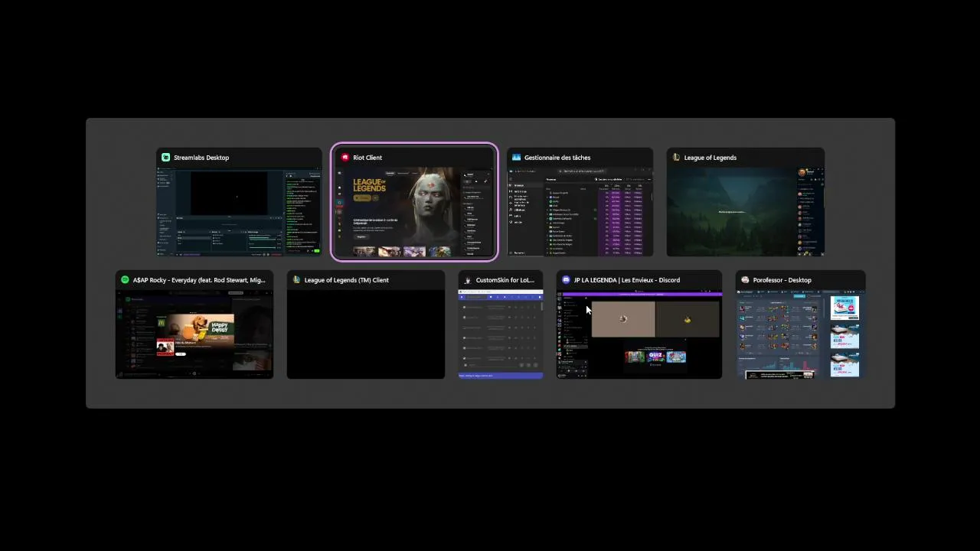Image resolution: width=980 pixels, height=551 pixels.
Task: Click the Porofessor - Desktop app icon
Action: click(745, 280)
